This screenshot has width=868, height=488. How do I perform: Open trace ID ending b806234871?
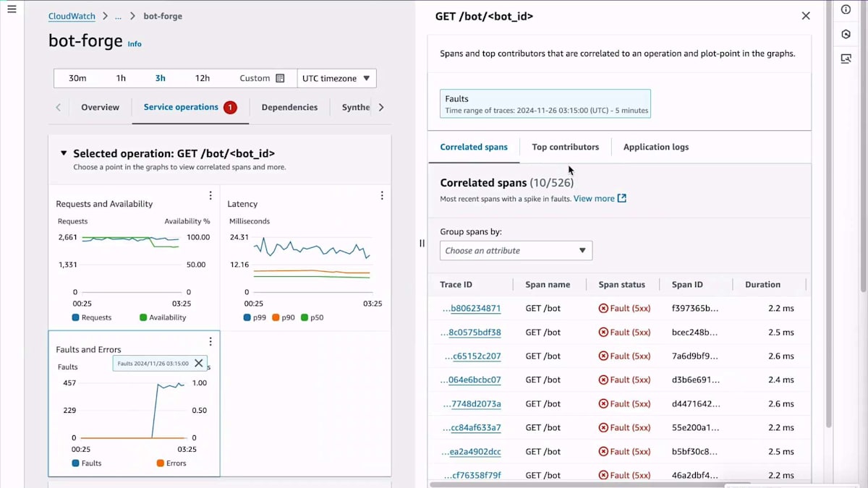[472, 308]
